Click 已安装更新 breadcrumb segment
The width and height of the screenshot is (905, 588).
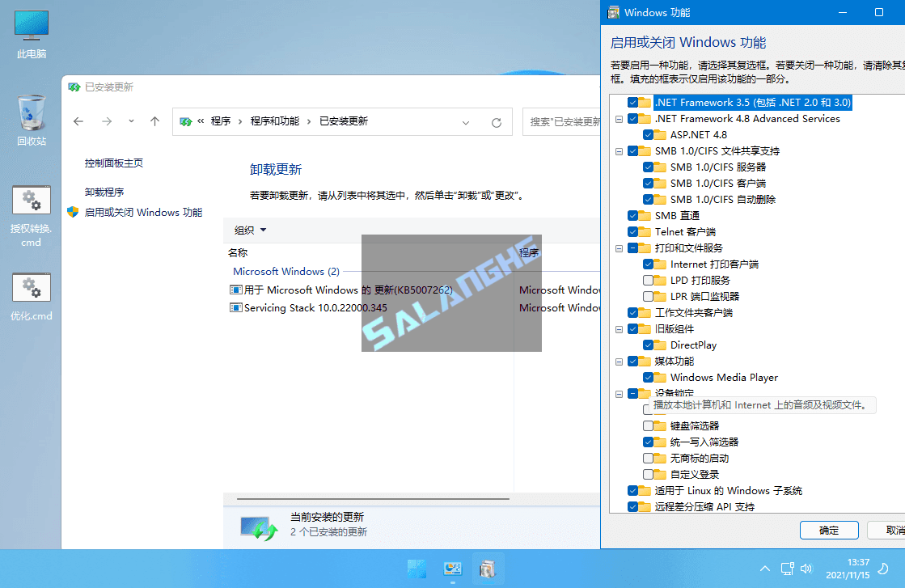coord(344,121)
